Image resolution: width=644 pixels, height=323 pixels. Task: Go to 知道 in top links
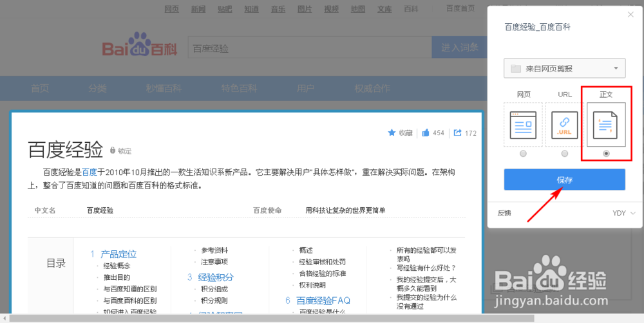(251, 9)
